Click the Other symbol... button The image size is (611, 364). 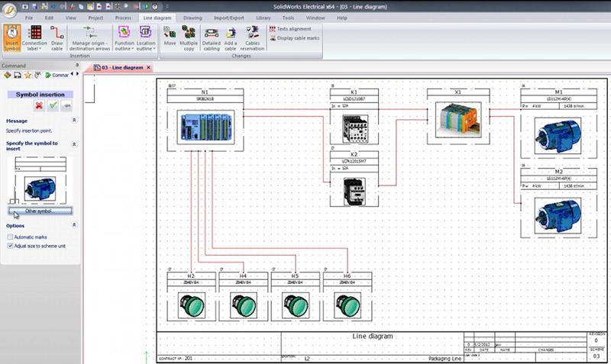pos(40,211)
